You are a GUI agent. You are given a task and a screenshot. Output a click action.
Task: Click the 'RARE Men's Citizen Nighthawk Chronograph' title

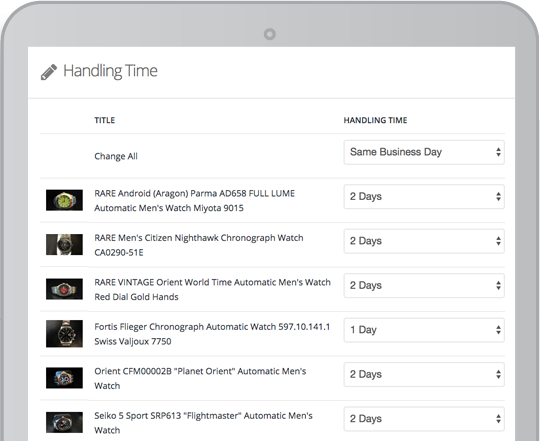coord(199,245)
